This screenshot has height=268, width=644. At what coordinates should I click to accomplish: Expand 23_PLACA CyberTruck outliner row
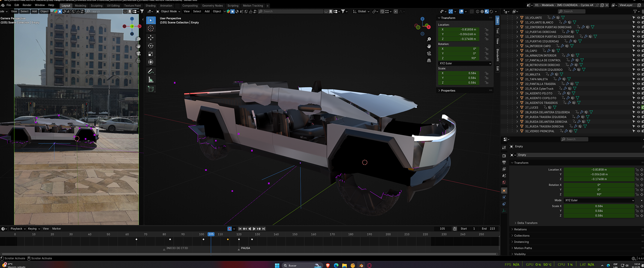517,89
